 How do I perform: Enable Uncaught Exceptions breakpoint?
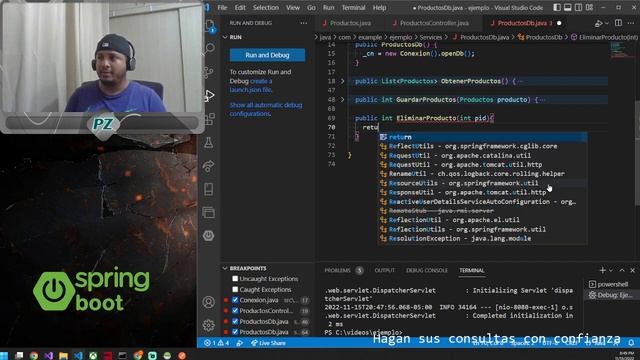point(235,279)
